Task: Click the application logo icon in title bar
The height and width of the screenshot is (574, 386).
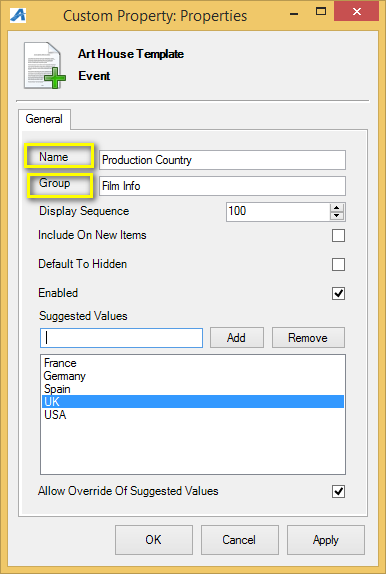Action: coord(18,15)
